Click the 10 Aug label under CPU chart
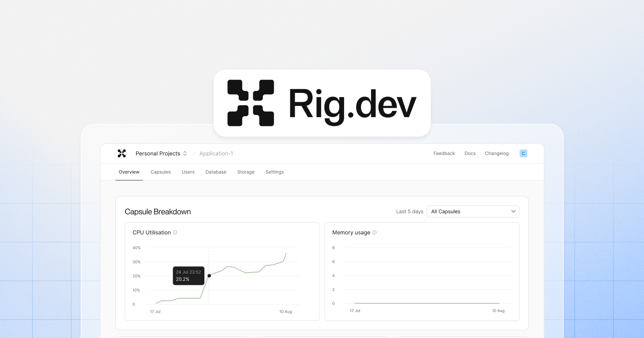Image resolution: width=644 pixels, height=338 pixels. tap(285, 311)
